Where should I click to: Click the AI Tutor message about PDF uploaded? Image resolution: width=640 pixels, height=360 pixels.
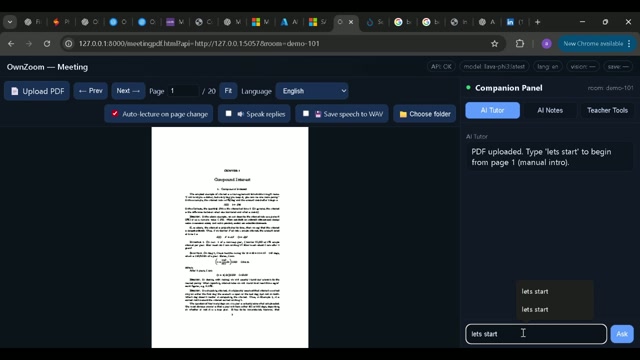coord(549,157)
